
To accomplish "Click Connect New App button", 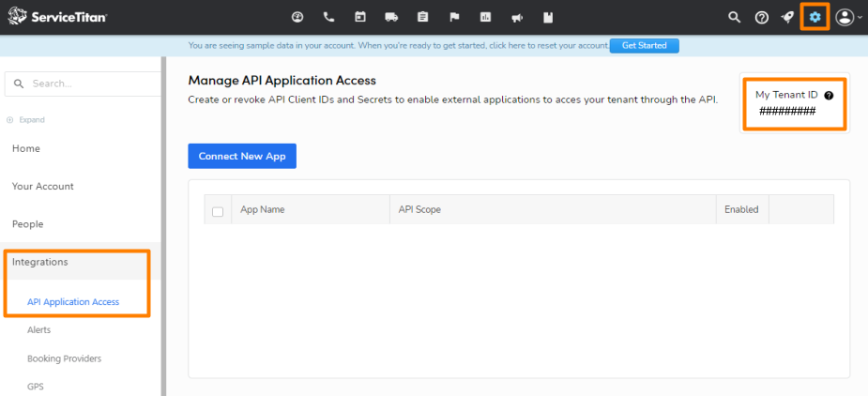I will 242,156.
